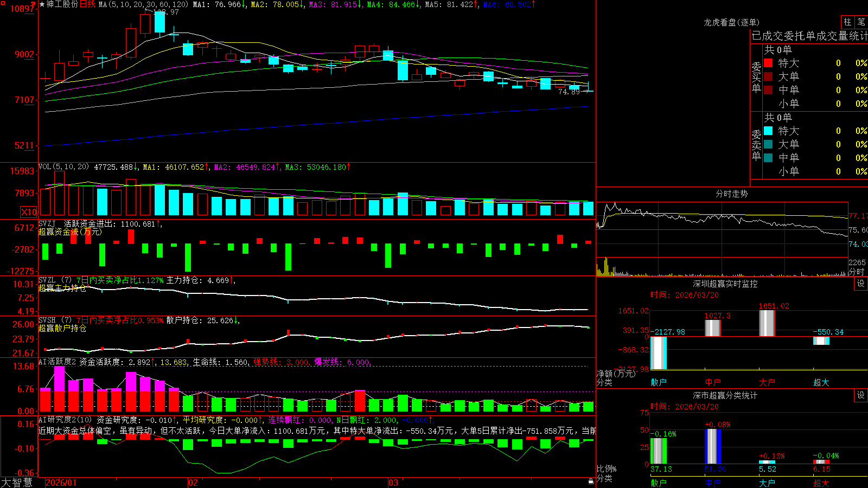Click the 日线 period label
This screenshot has width=868, height=488.
[x=87, y=4]
